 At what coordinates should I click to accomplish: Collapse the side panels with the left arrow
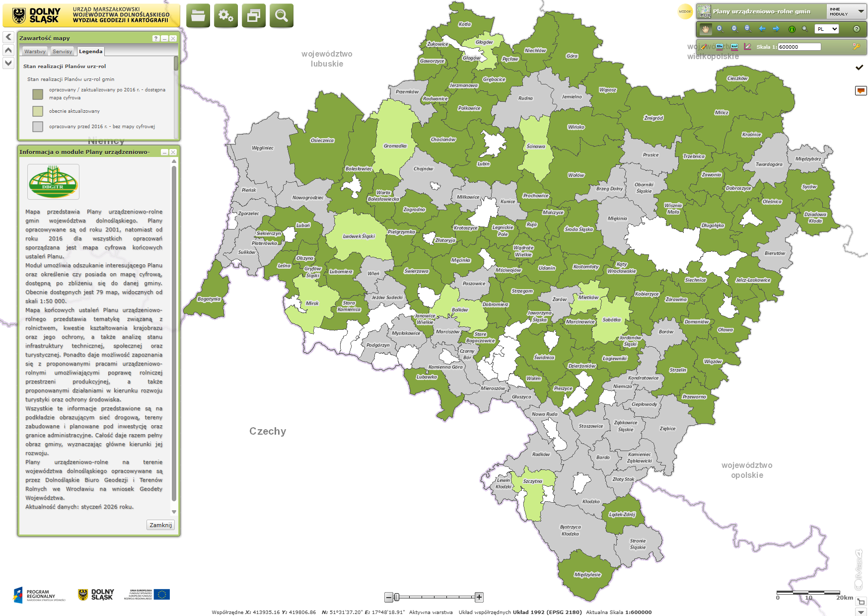point(8,37)
